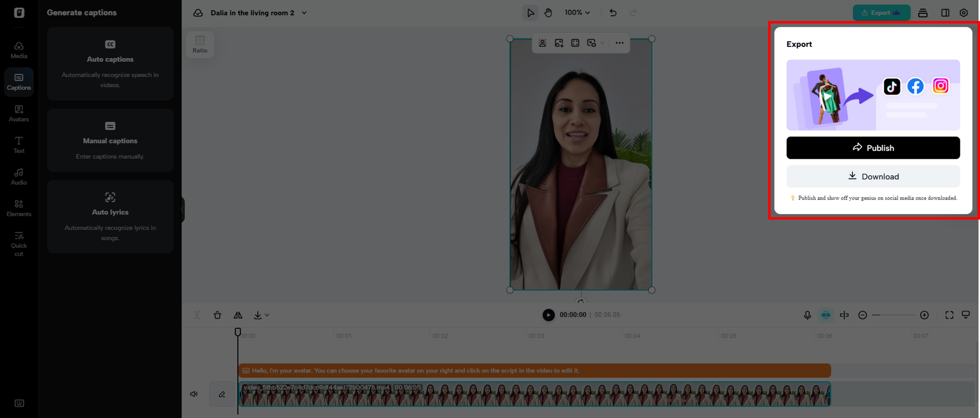This screenshot has height=418, width=980.
Task: Click the Download button in Export popup
Action: (873, 176)
